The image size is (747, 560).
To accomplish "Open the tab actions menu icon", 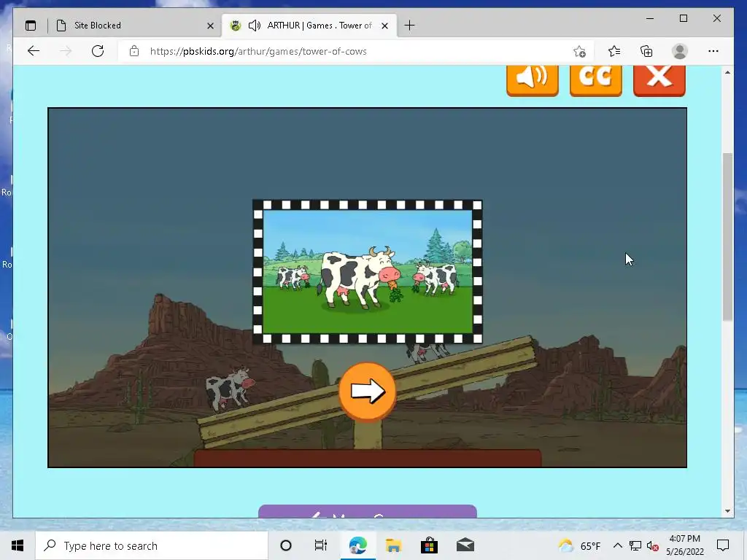I will pos(31,26).
